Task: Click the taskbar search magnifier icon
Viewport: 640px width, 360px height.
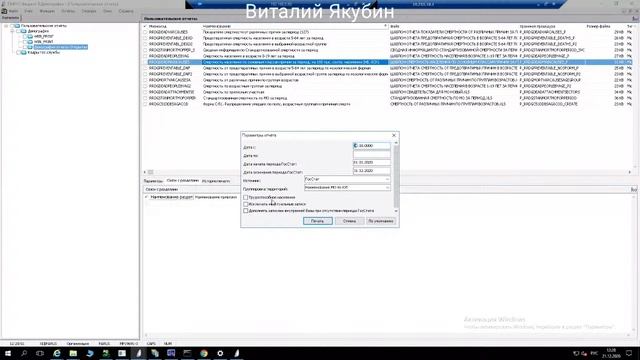Action: coord(24,353)
